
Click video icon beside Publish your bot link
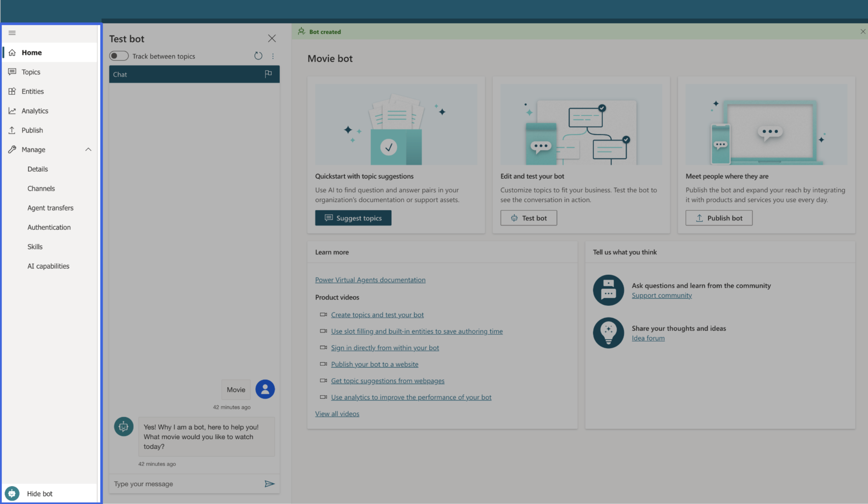pos(323,364)
